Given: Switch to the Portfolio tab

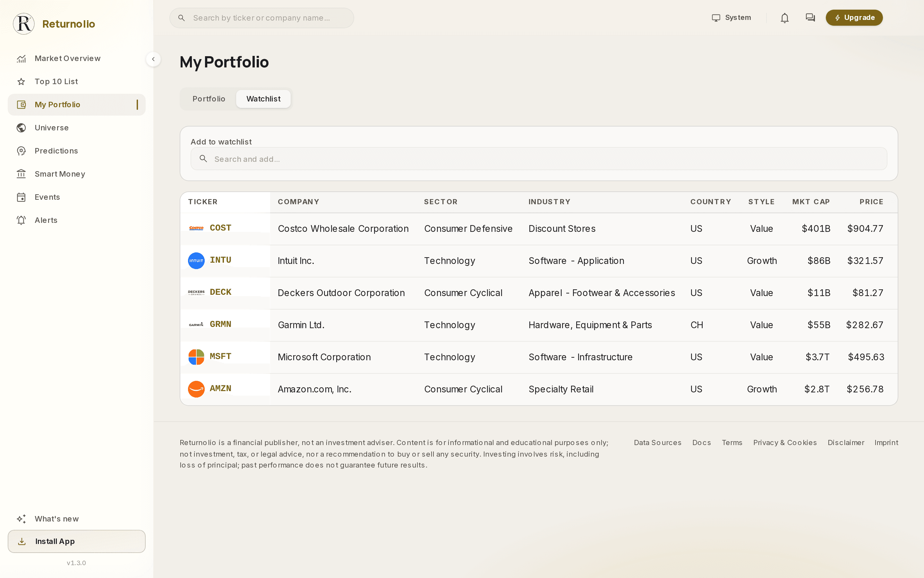Looking at the screenshot, I should point(209,99).
